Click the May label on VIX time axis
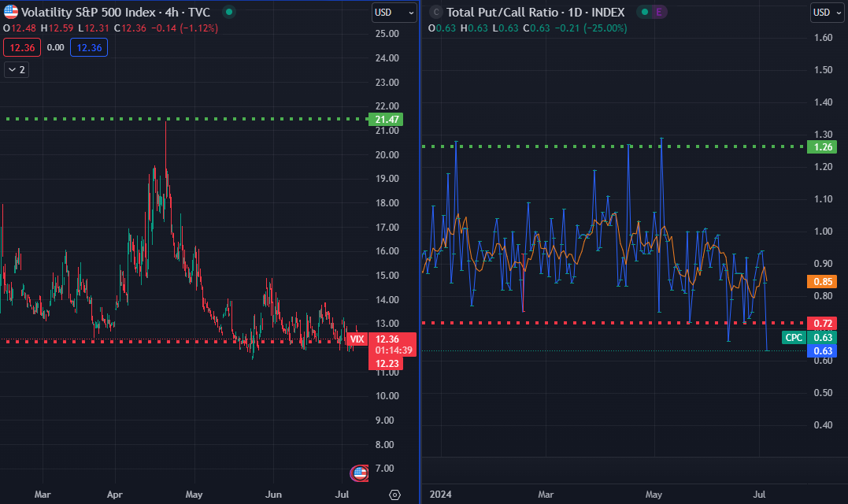This screenshot has height=504, width=848. (194, 495)
